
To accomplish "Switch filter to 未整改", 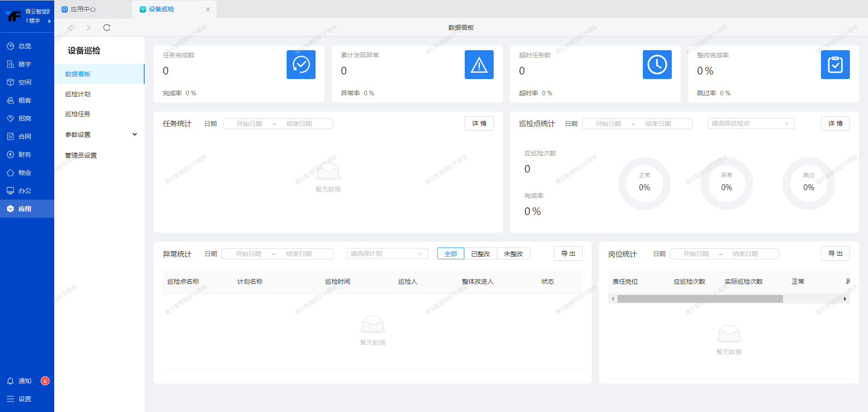I will pos(513,254).
